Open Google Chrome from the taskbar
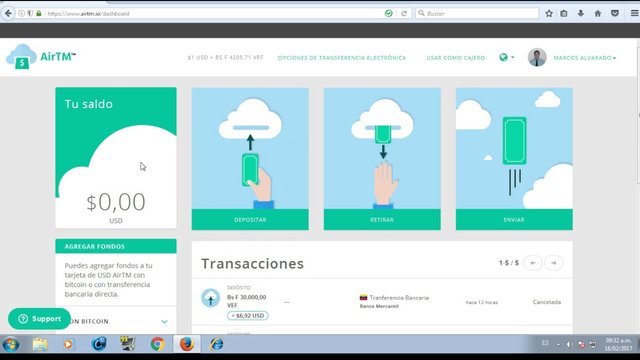Screen dimensions: 640x360 click(x=158, y=344)
